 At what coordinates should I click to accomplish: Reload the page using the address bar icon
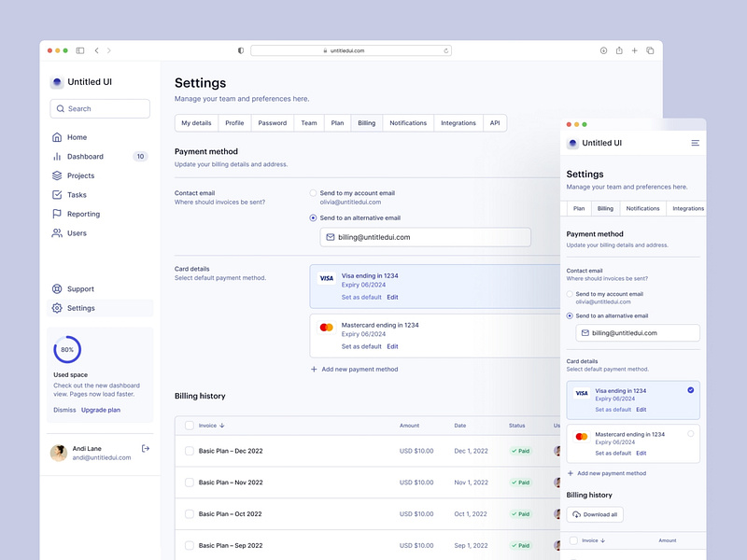tap(445, 50)
